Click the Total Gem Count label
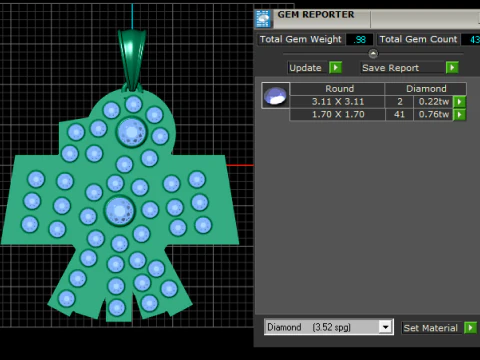The image size is (480, 360). click(418, 39)
